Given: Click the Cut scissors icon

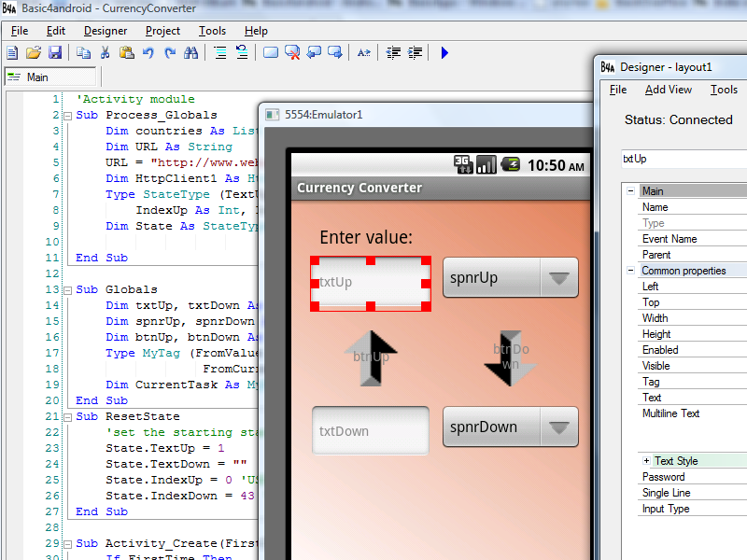Looking at the screenshot, I should pyautogui.click(x=105, y=53).
